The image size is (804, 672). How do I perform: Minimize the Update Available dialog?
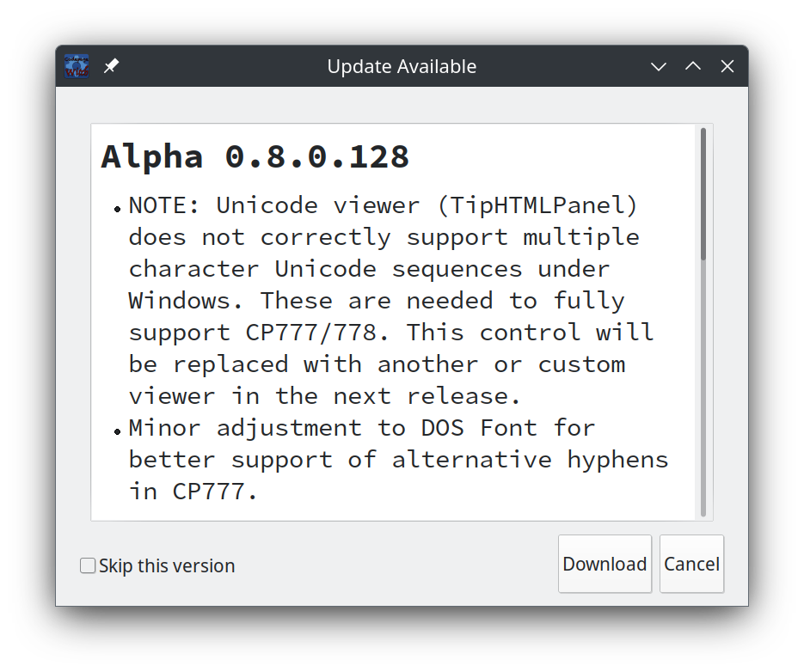point(659,66)
